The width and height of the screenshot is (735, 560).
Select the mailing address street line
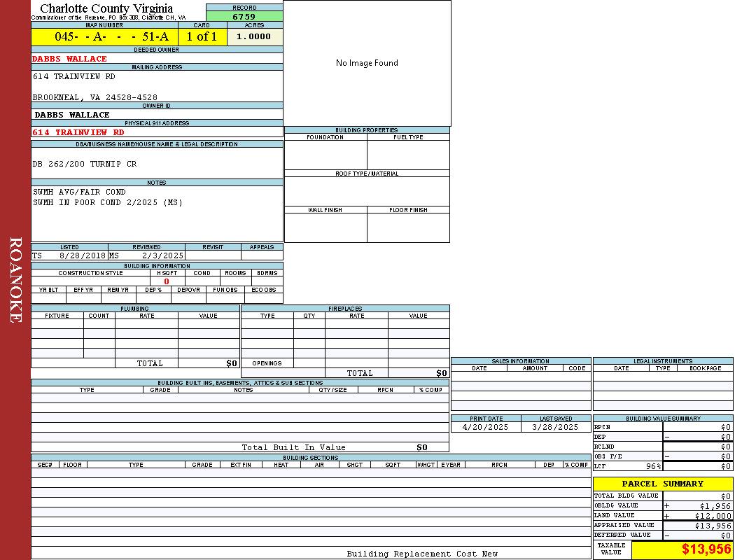[x=74, y=76]
